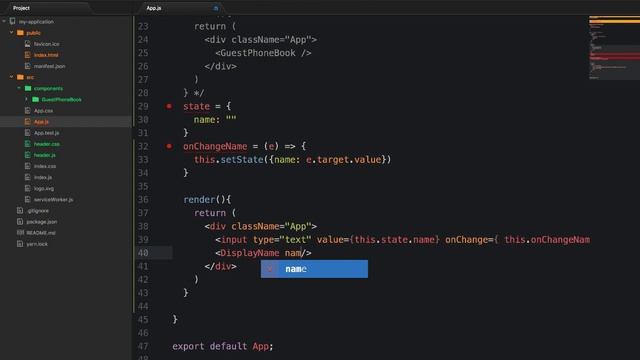
Task: Click the header.css file icon
Action: click(27, 144)
